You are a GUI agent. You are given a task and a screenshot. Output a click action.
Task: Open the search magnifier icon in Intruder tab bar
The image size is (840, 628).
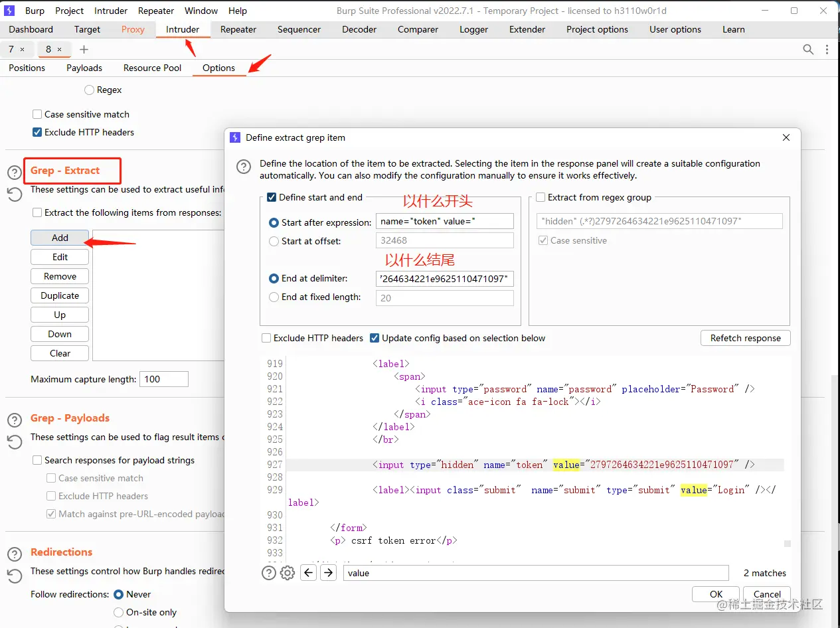pyautogui.click(x=808, y=49)
